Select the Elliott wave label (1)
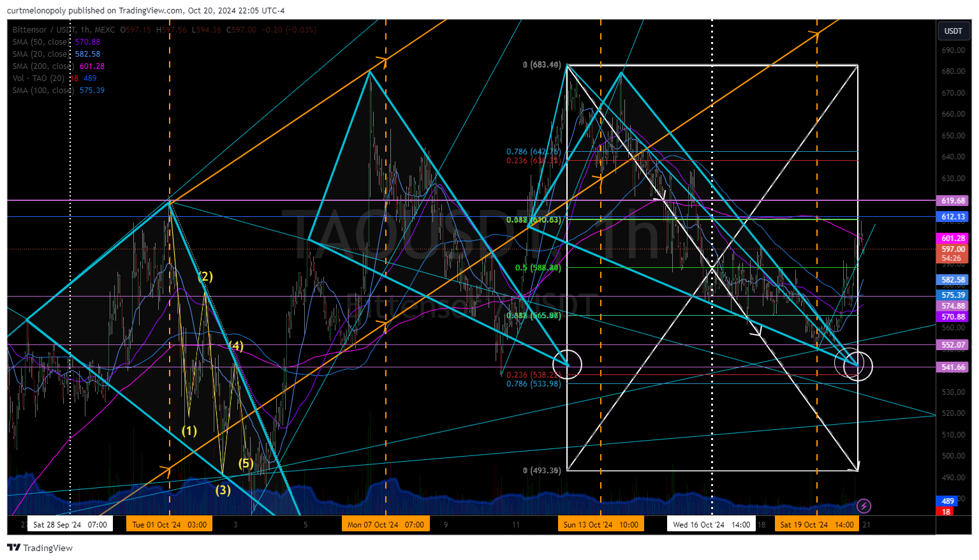 (189, 431)
